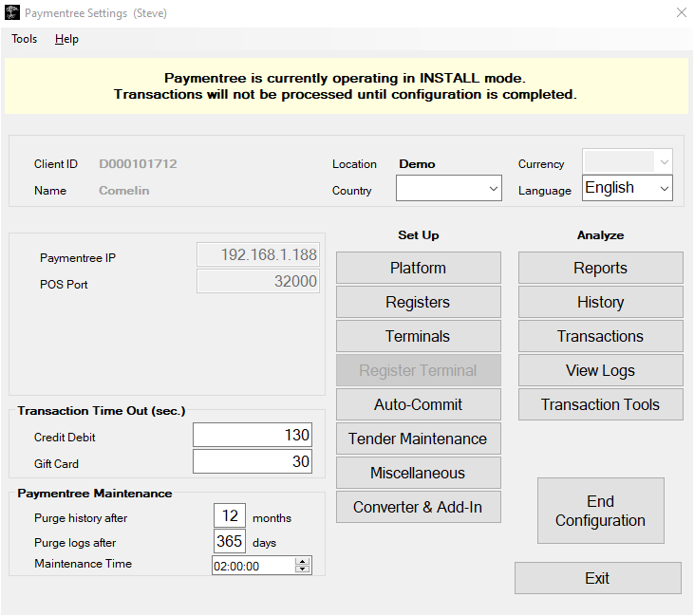Viewport: 694px width, 616px height.
Task: Open the Help menu
Action: (66, 39)
